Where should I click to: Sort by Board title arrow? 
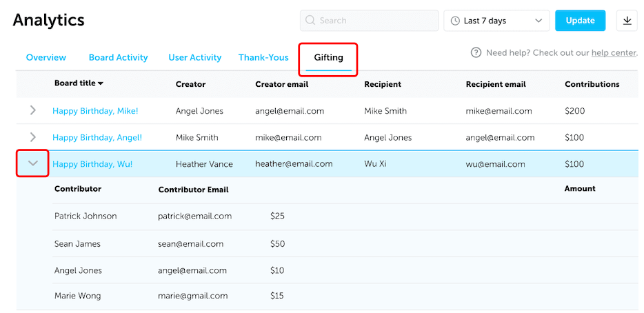pyautogui.click(x=101, y=83)
